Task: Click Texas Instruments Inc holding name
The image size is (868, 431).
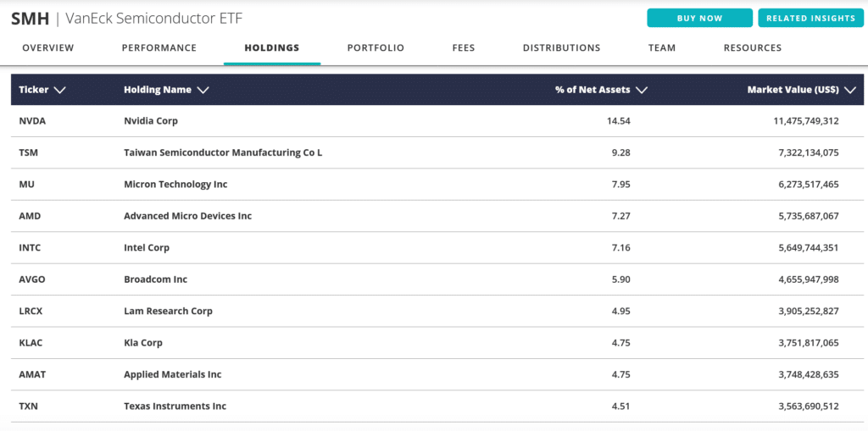Action: 175,406
